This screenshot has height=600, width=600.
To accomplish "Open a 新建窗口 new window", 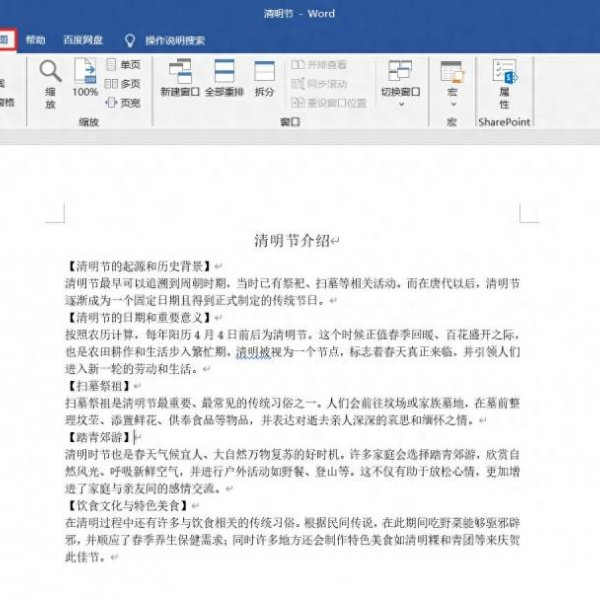I will tap(180, 78).
